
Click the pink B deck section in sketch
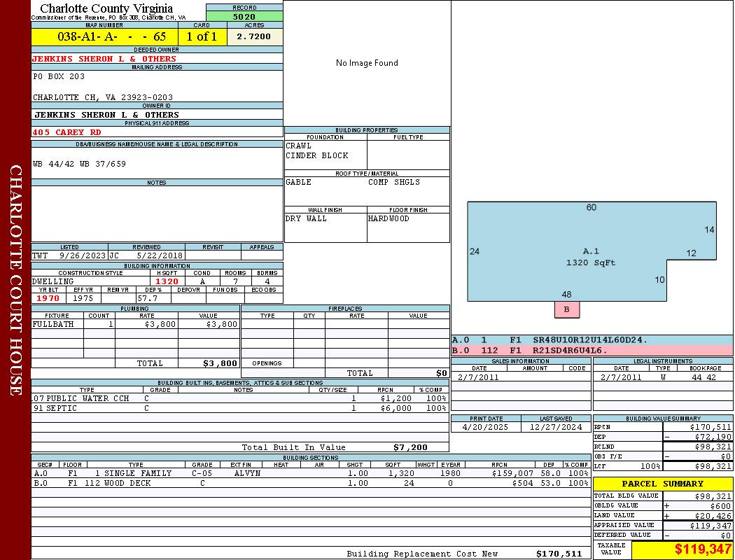pyautogui.click(x=567, y=309)
